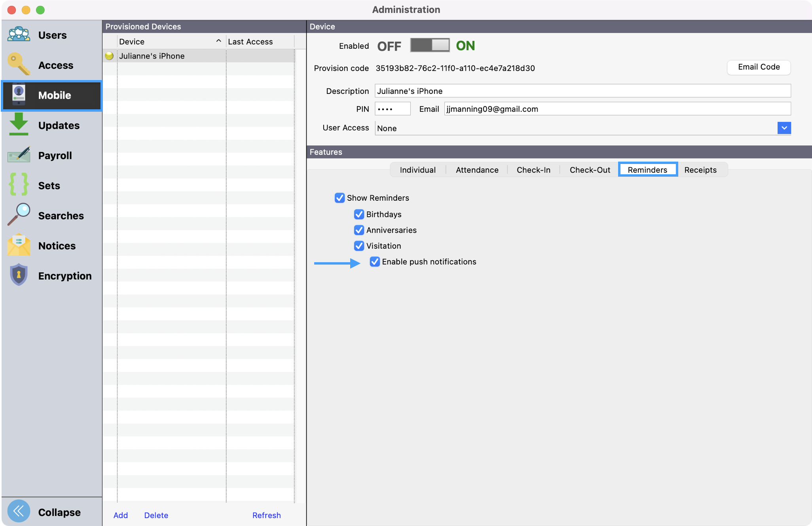
Task: Open the User Access dropdown
Action: click(784, 128)
